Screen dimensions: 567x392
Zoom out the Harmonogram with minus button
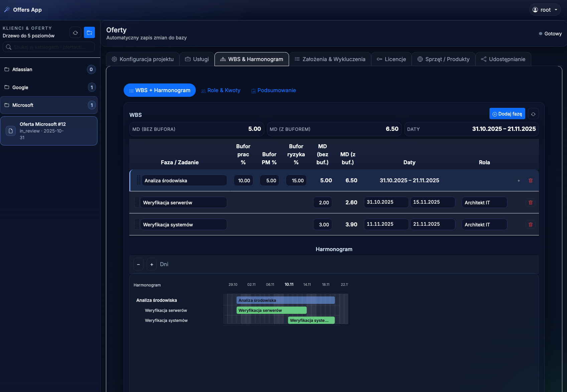pyautogui.click(x=138, y=264)
